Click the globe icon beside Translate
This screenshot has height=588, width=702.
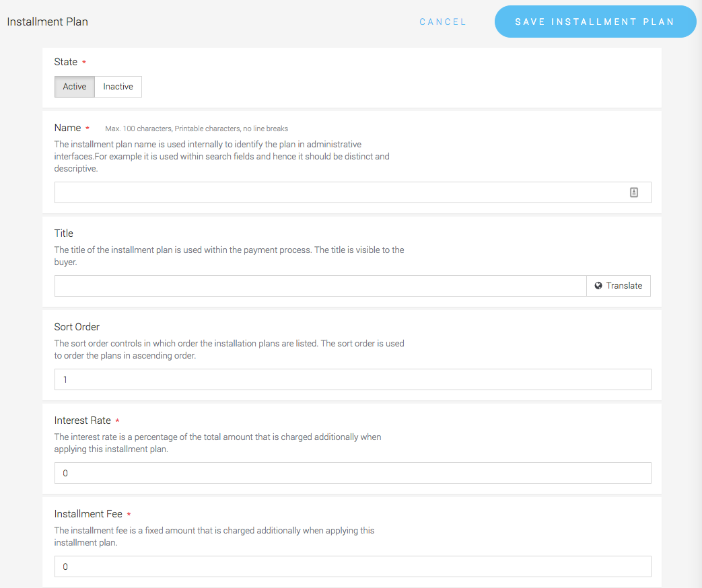point(598,286)
